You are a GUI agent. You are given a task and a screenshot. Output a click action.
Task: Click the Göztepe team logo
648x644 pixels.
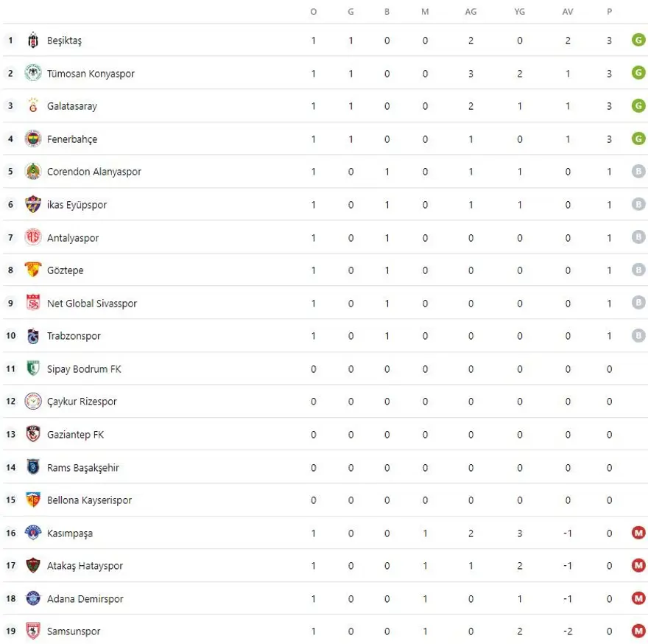[33, 270]
